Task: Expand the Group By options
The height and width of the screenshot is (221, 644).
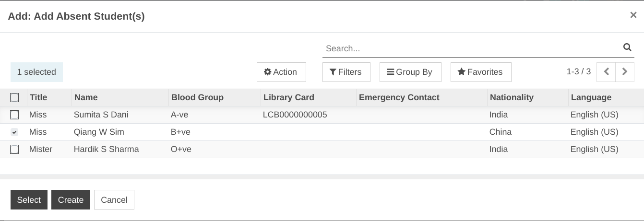Action: pyautogui.click(x=410, y=72)
